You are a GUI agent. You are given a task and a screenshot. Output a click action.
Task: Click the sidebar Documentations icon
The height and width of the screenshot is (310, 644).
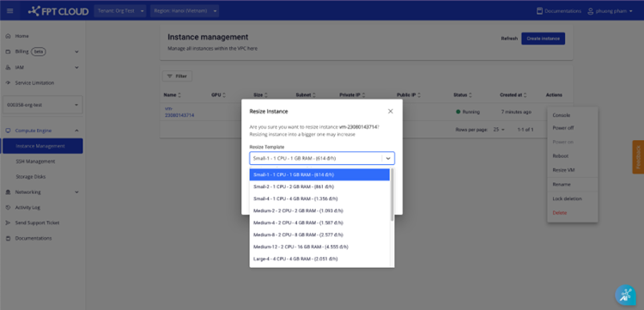(8, 238)
